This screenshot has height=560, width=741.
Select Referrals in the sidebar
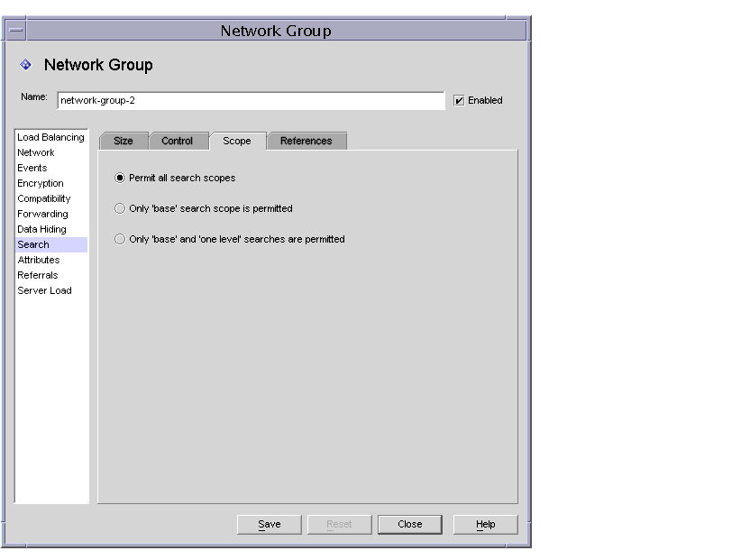[x=39, y=275]
